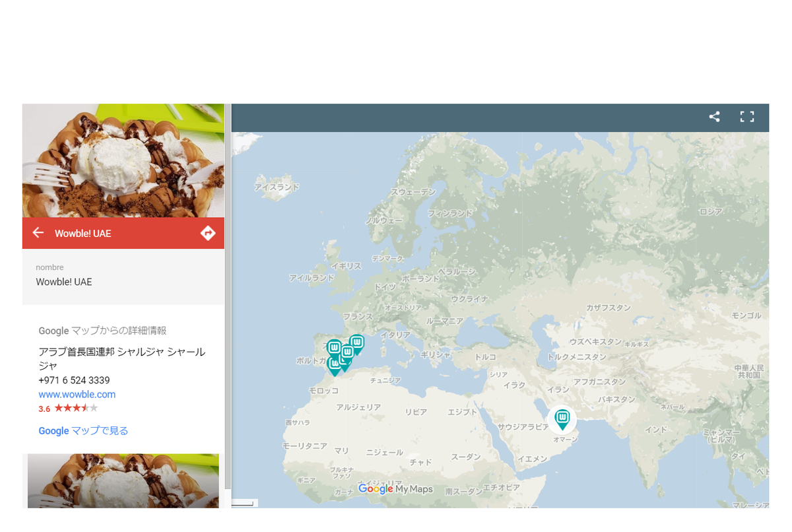Open directions to Wowble! UAE
This screenshot has width=792, height=532.
click(208, 233)
